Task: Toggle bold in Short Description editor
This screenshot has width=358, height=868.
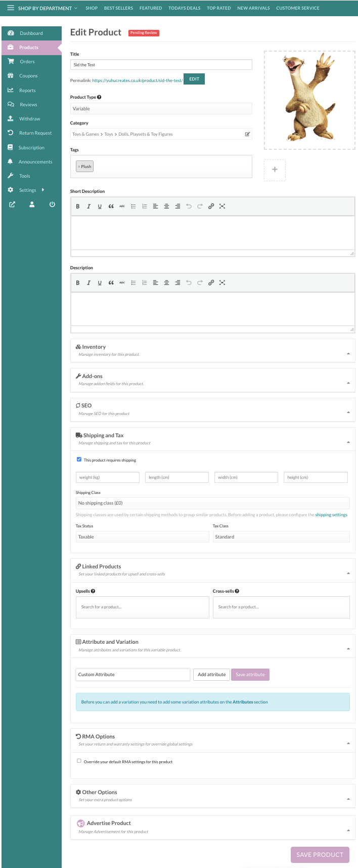Action: click(x=77, y=206)
